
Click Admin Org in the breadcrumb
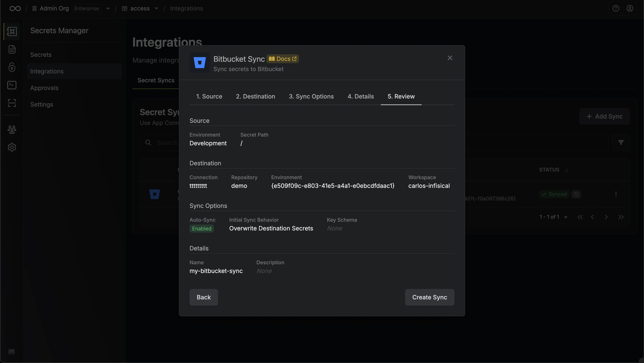(54, 9)
